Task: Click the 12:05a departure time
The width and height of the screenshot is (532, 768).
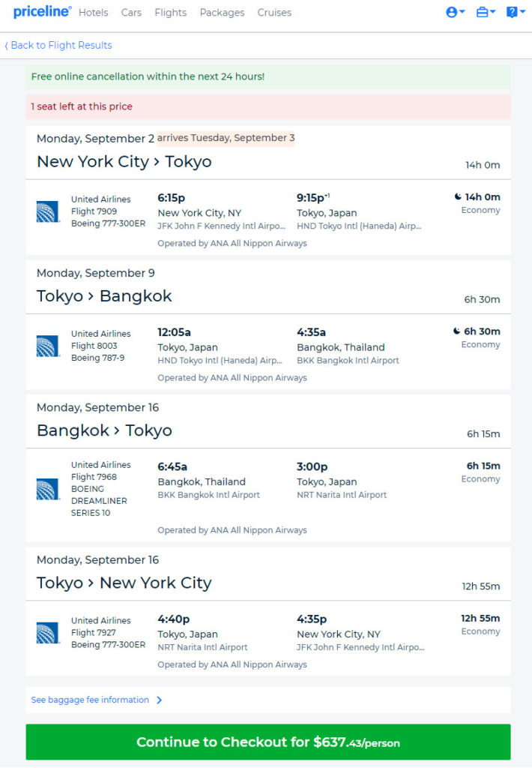Action: (174, 332)
